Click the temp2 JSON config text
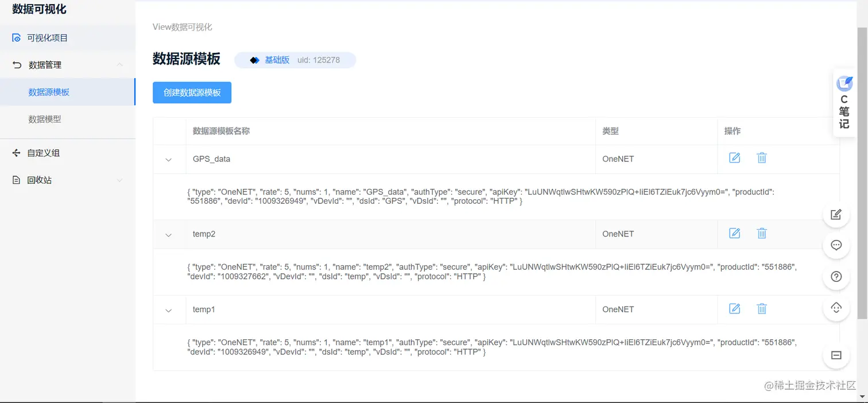 point(492,272)
